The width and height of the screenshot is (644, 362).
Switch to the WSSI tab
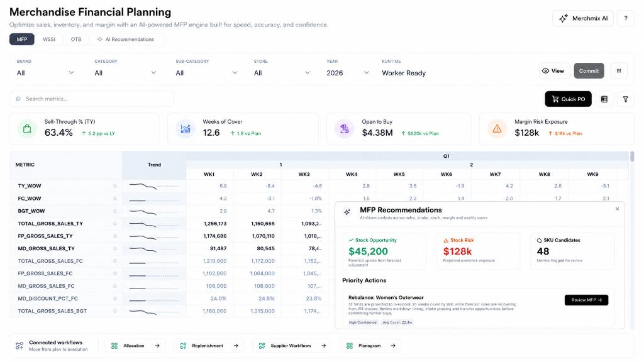49,40
